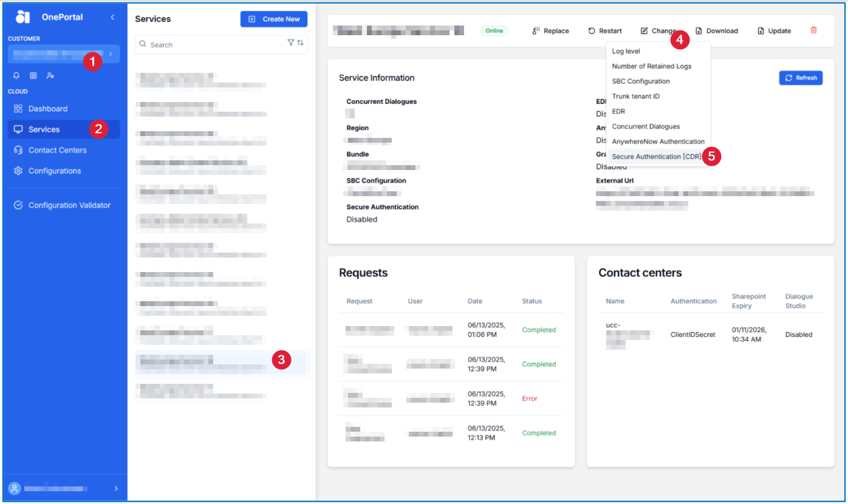
Task: Click the user avatar icon at sidebar bottom
Action: pos(15,488)
